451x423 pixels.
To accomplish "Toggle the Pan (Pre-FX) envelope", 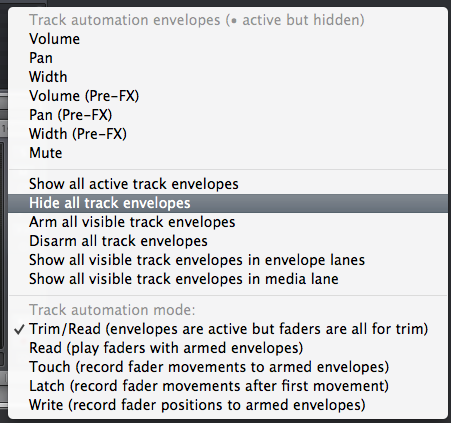I will 228,115.
